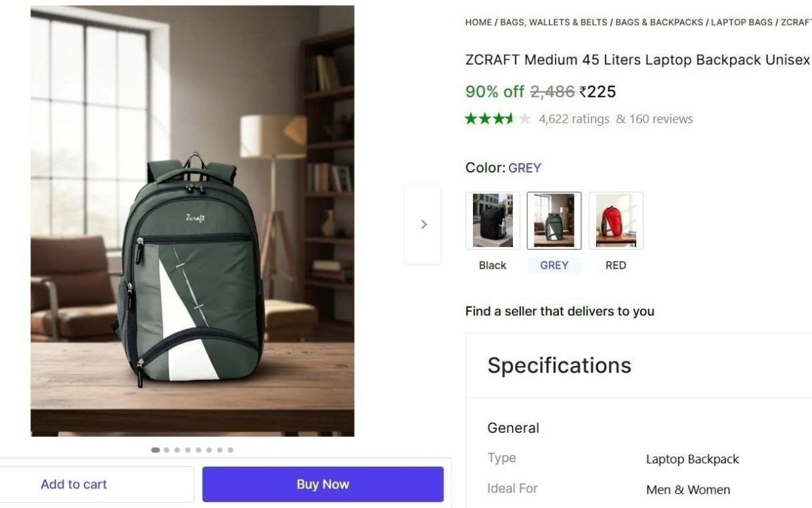Screen dimensions: 812x508
Task: Click the next image arrow
Action: pyautogui.click(x=424, y=224)
